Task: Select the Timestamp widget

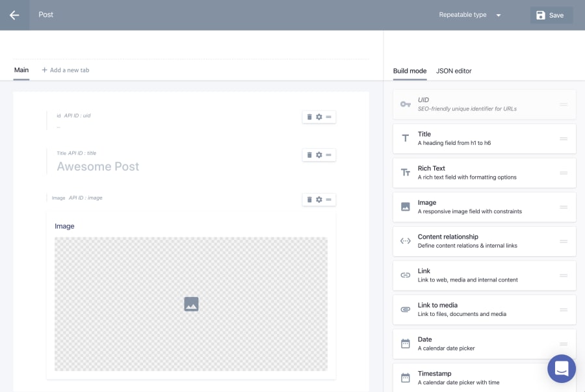Action: tap(484, 378)
